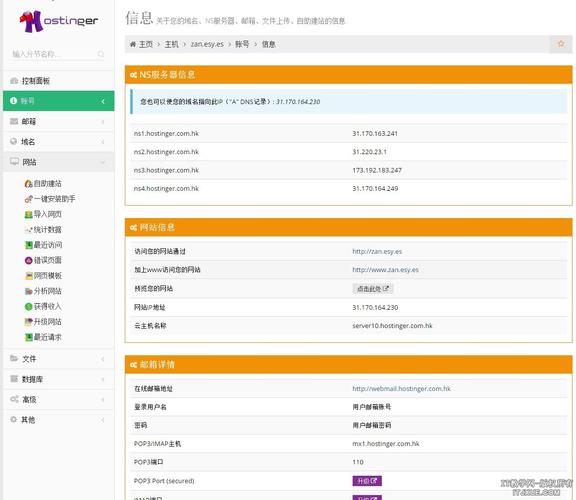Expand the 数据库 chevron arrow
Image resolution: width=576 pixels, height=500 pixels.
point(103,380)
